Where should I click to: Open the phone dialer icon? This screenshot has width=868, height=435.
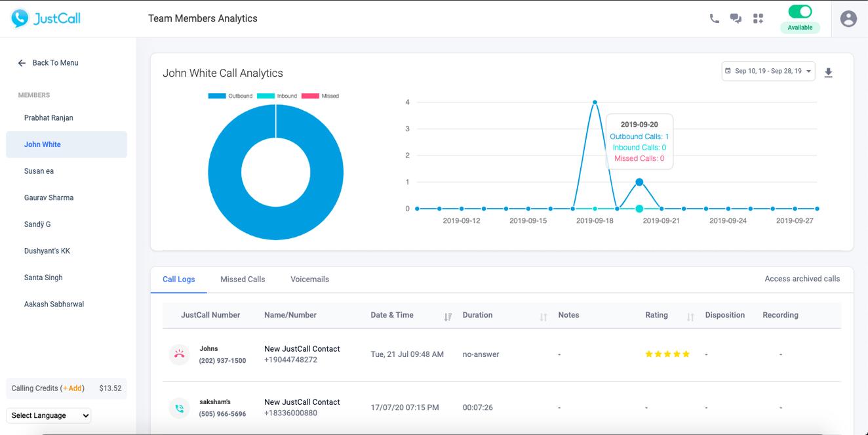click(x=715, y=18)
